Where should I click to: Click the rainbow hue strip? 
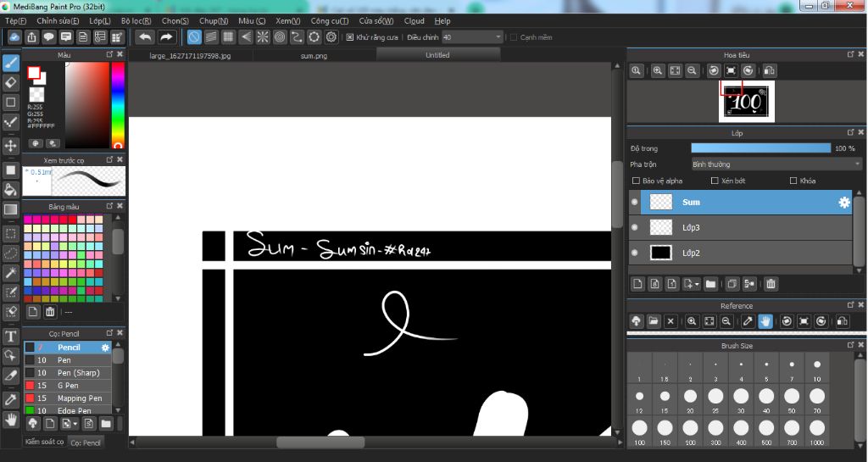118,105
